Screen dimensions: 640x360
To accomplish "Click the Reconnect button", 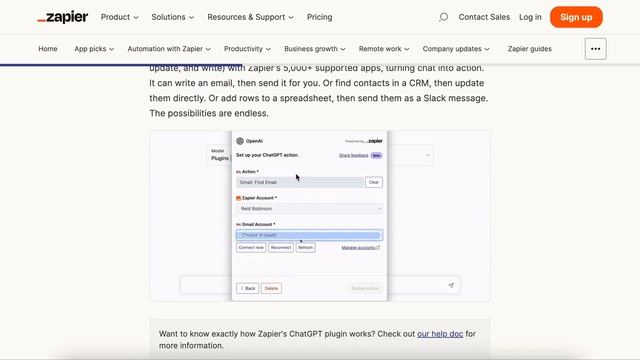I will click(281, 248).
